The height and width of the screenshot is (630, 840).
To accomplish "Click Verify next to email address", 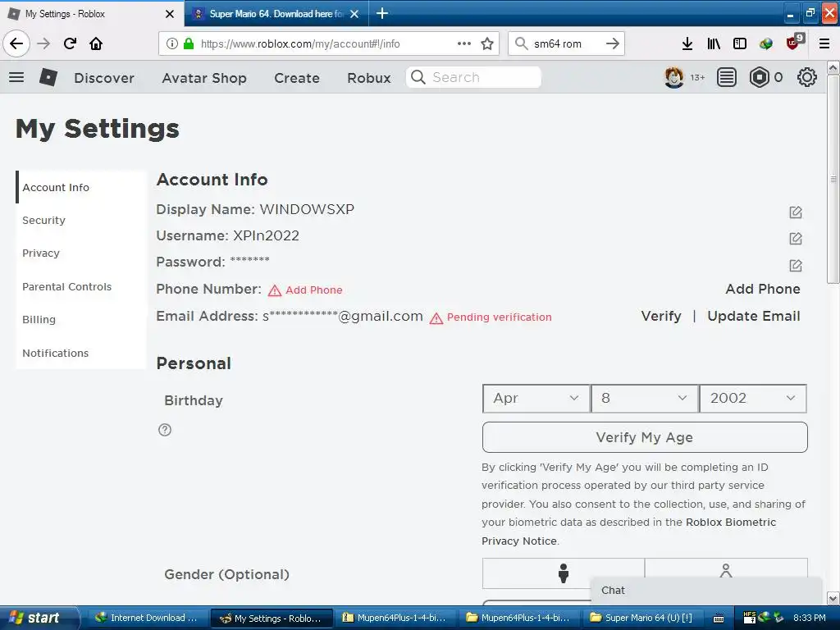I will coord(661,316).
